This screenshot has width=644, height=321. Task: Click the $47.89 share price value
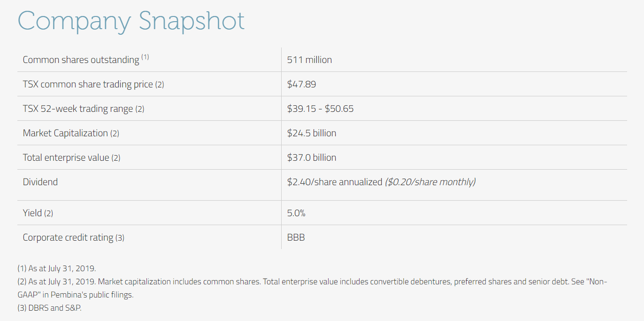click(301, 85)
